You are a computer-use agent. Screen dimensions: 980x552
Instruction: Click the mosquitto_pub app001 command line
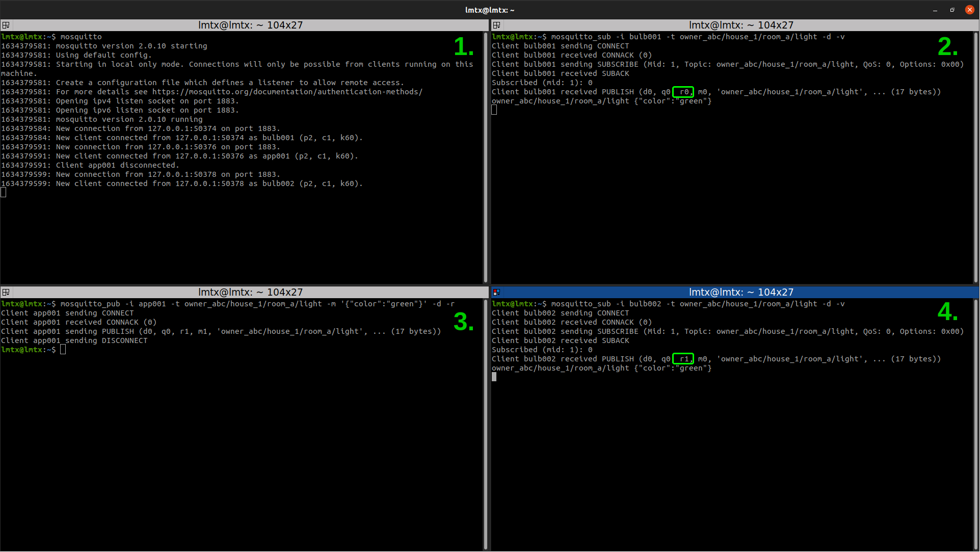(228, 304)
